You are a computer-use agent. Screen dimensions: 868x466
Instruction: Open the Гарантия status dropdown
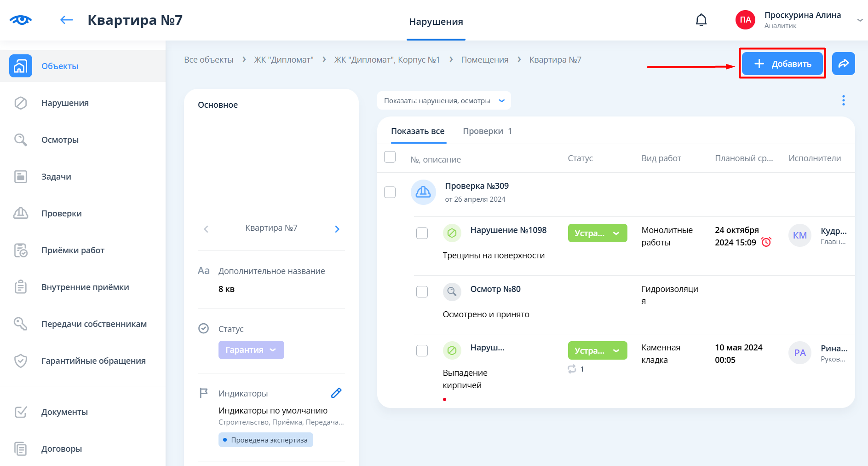251,350
